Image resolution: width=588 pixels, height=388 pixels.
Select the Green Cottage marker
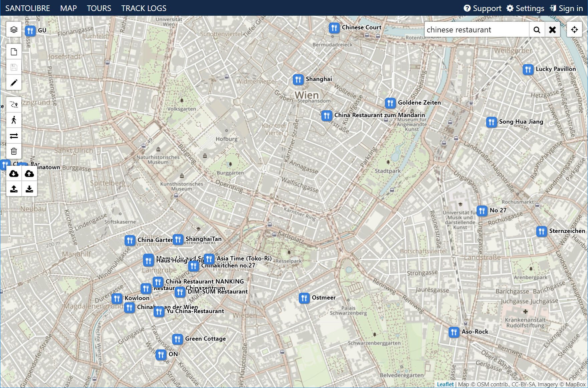tap(178, 340)
